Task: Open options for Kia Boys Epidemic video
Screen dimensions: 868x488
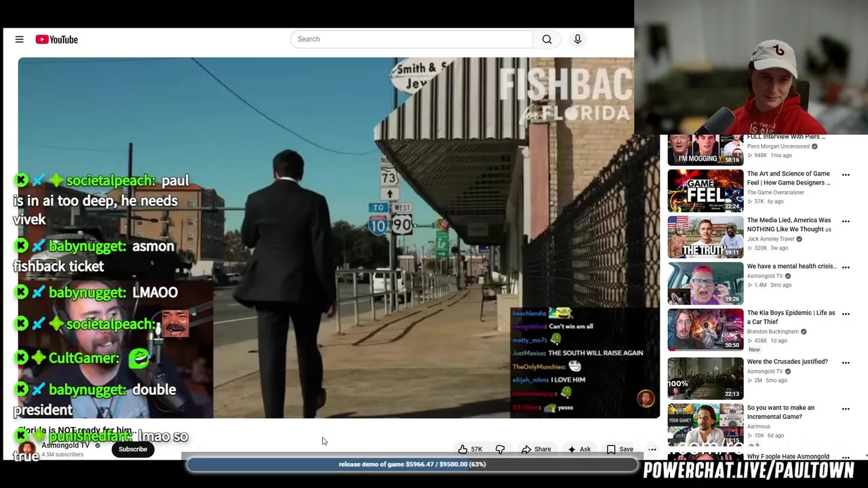Action: coord(846,314)
